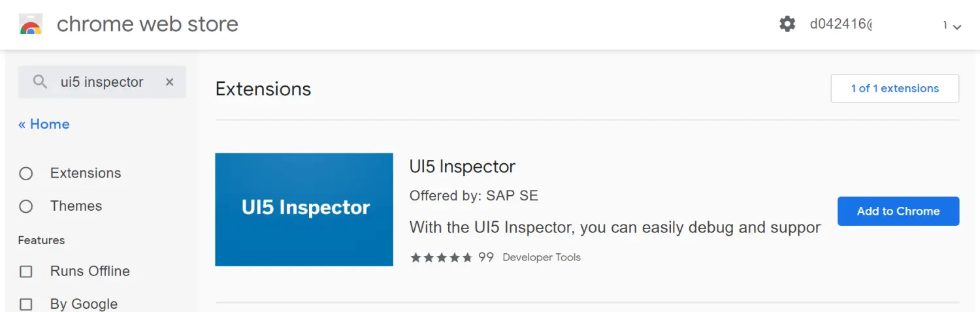Click the star rating of UI5 Inspector
The image size is (980, 312).
click(x=441, y=257)
